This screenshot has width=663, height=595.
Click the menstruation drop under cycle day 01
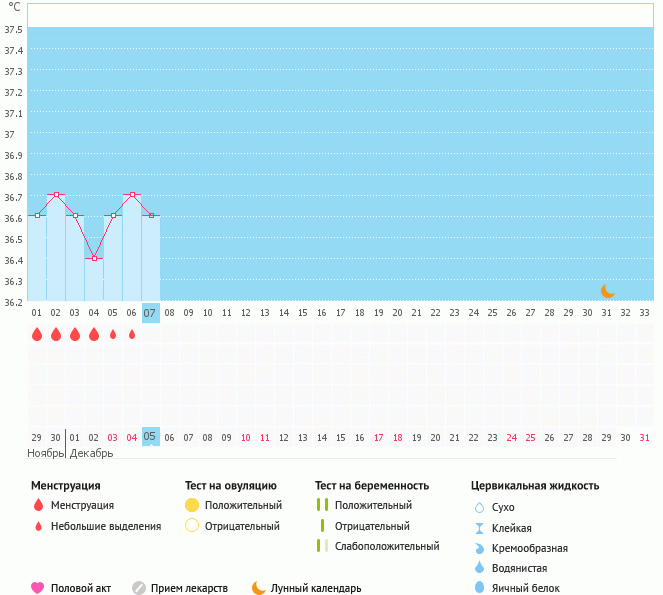[37, 334]
